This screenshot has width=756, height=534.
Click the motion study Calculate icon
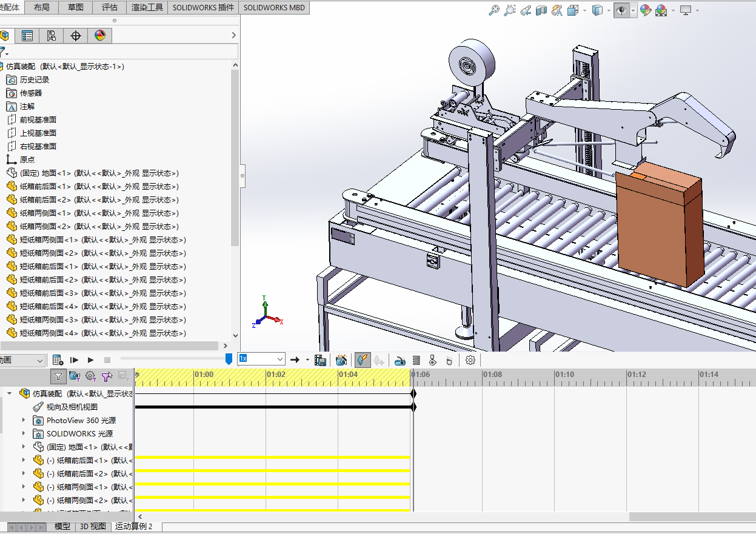click(x=58, y=360)
